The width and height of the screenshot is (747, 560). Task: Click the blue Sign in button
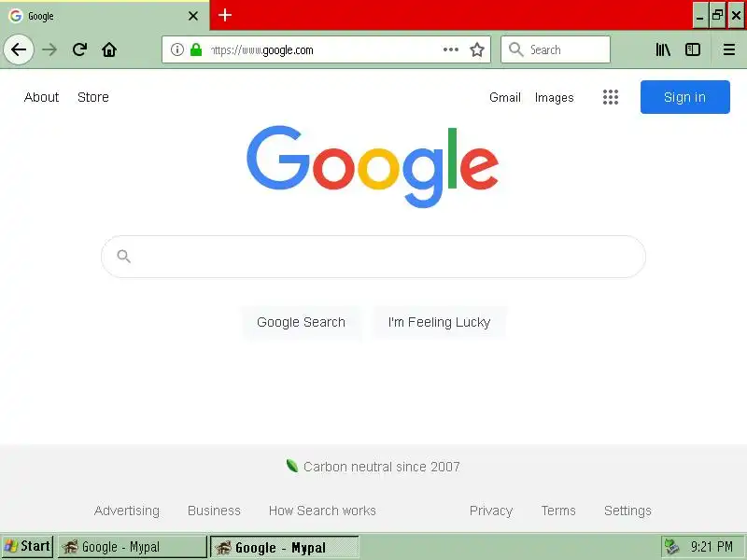pyautogui.click(x=685, y=97)
